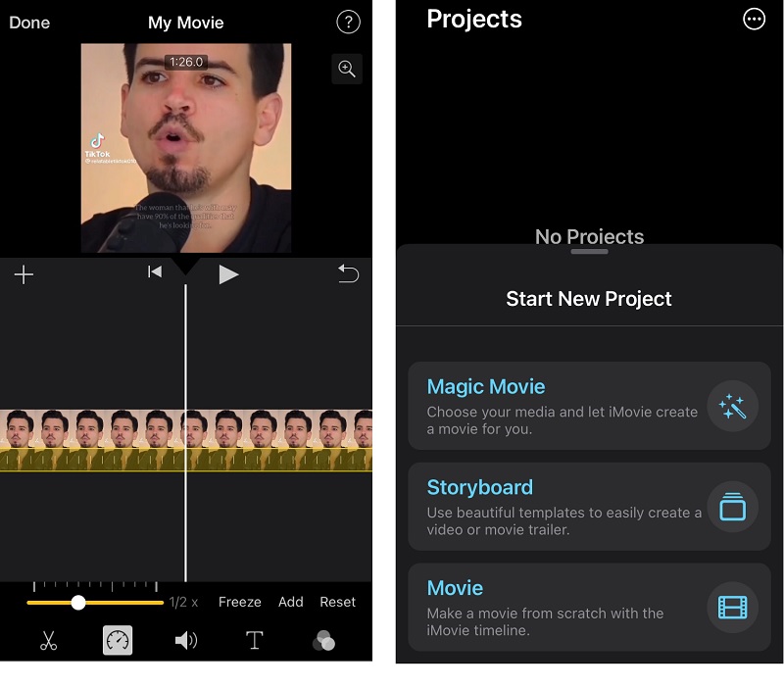
Task: Click the speed slider knob
Action: point(78,602)
